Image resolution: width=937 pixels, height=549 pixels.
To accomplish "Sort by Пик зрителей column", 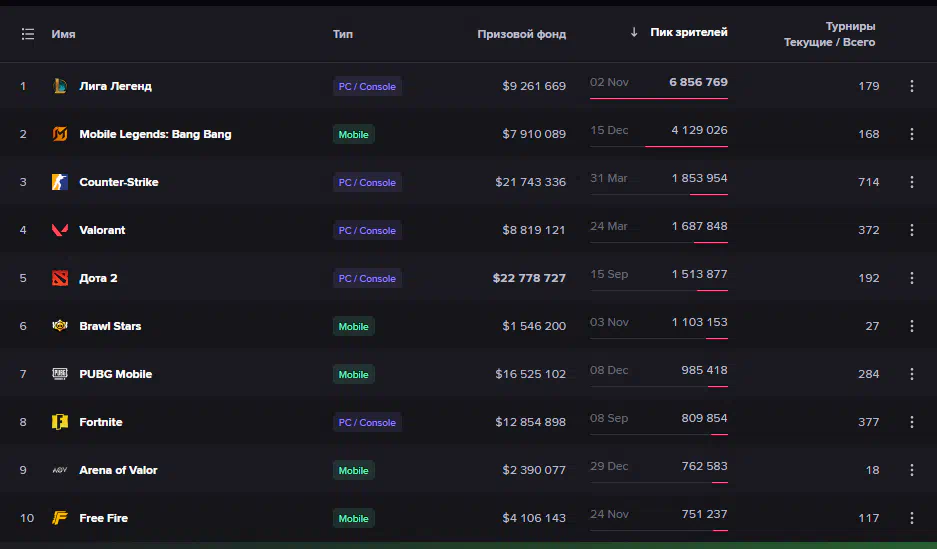I will (688, 32).
